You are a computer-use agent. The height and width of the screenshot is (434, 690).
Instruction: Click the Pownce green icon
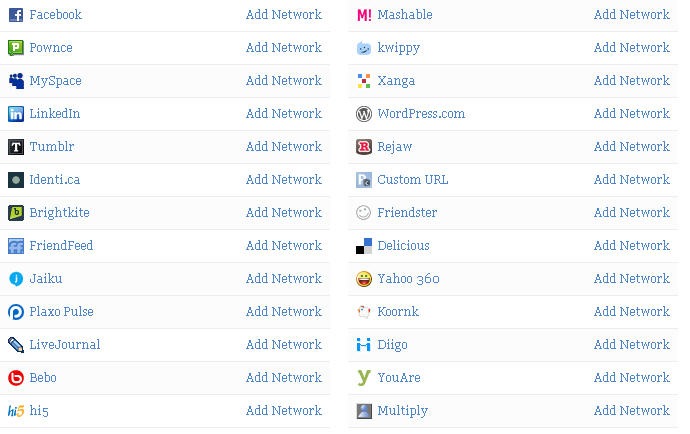16,48
